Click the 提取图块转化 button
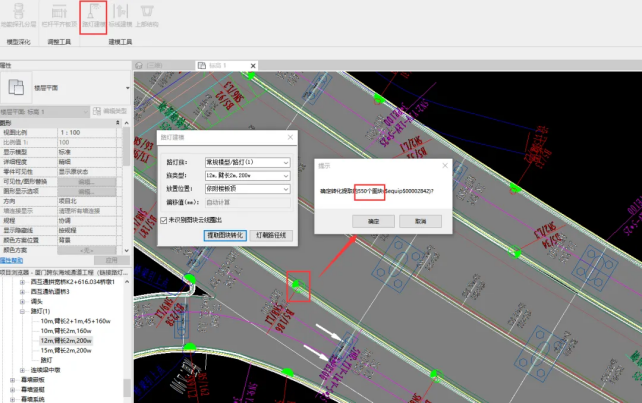Viewport: 642px width, 403px height. (225, 236)
